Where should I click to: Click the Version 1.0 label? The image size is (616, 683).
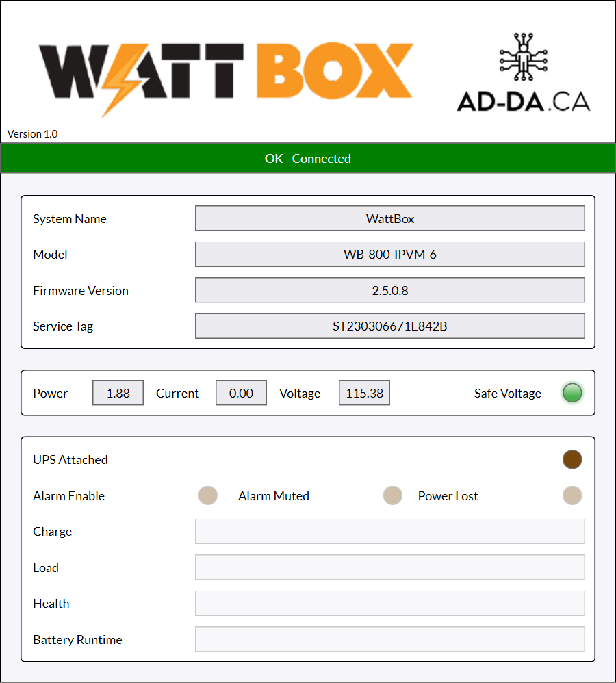click(33, 134)
